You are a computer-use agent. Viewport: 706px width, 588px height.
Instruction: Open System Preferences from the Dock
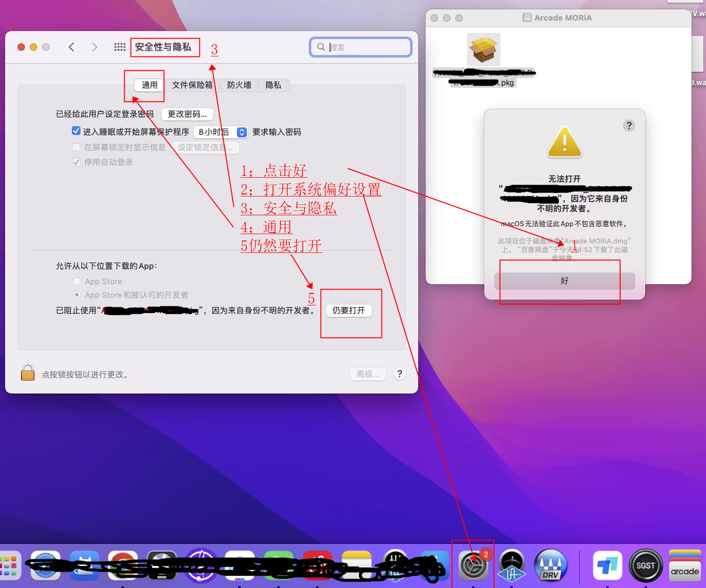pyautogui.click(x=473, y=565)
